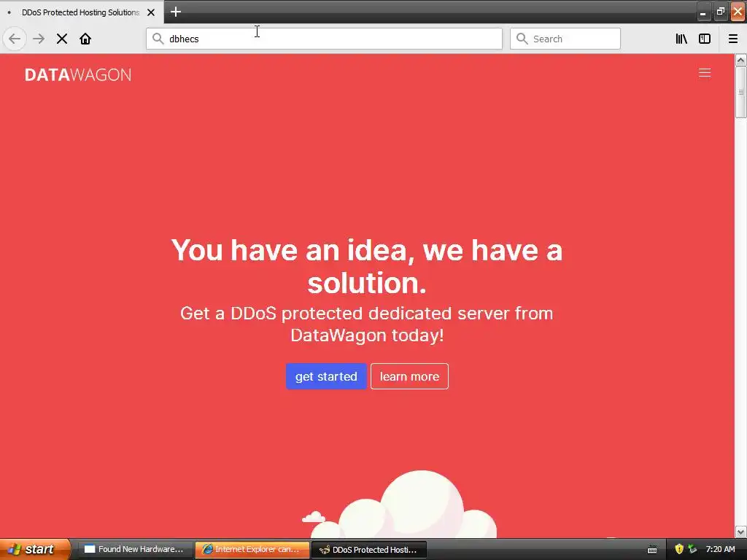Toggle the sidebar view icon
This screenshot has height=560, width=747.
705,39
